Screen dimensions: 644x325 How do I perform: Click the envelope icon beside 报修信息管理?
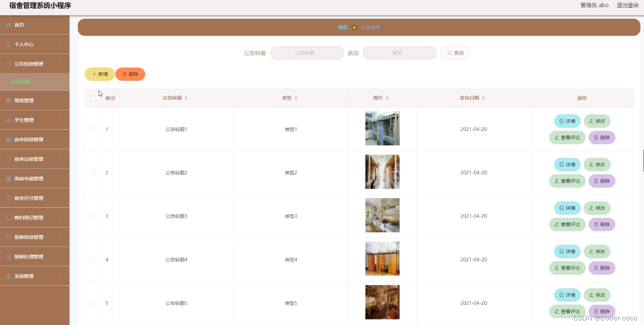pos(9,237)
